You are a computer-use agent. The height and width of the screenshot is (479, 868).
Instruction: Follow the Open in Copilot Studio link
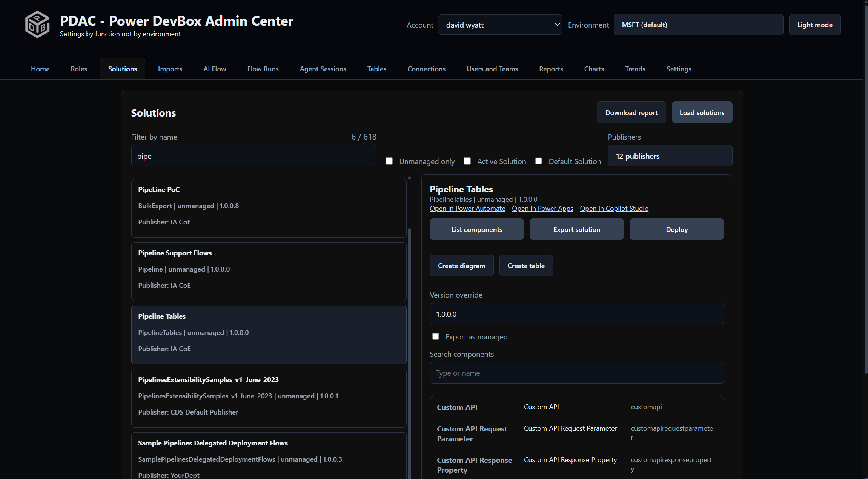(614, 209)
